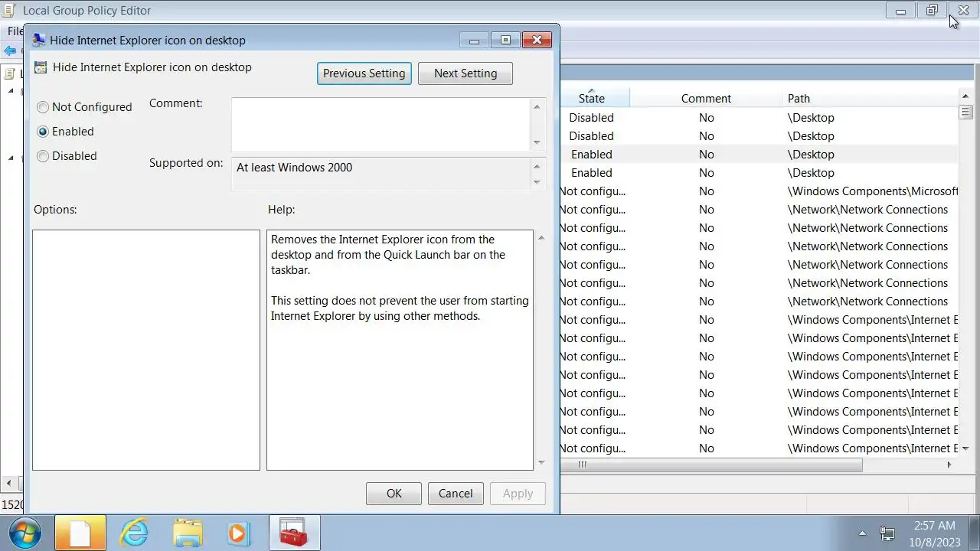The image size is (980, 551).
Task: Open the clock showing 2:57 AM
Action: pos(935,533)
